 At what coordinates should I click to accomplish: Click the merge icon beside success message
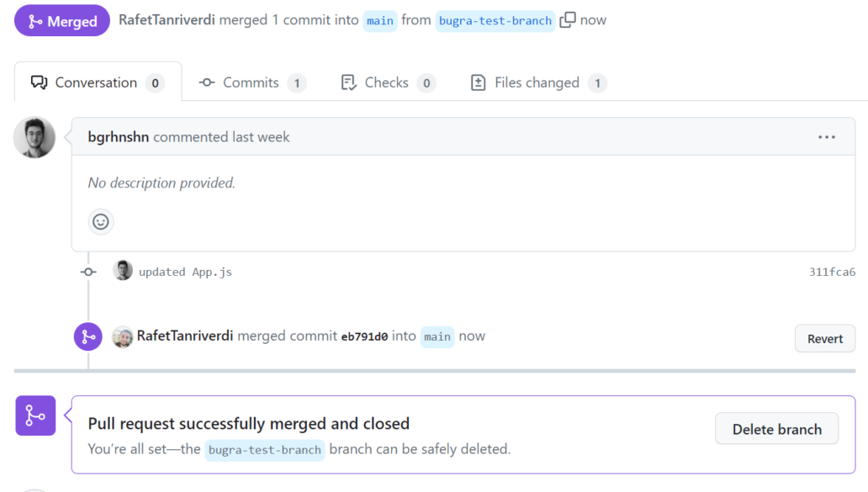tap(35, 415)
